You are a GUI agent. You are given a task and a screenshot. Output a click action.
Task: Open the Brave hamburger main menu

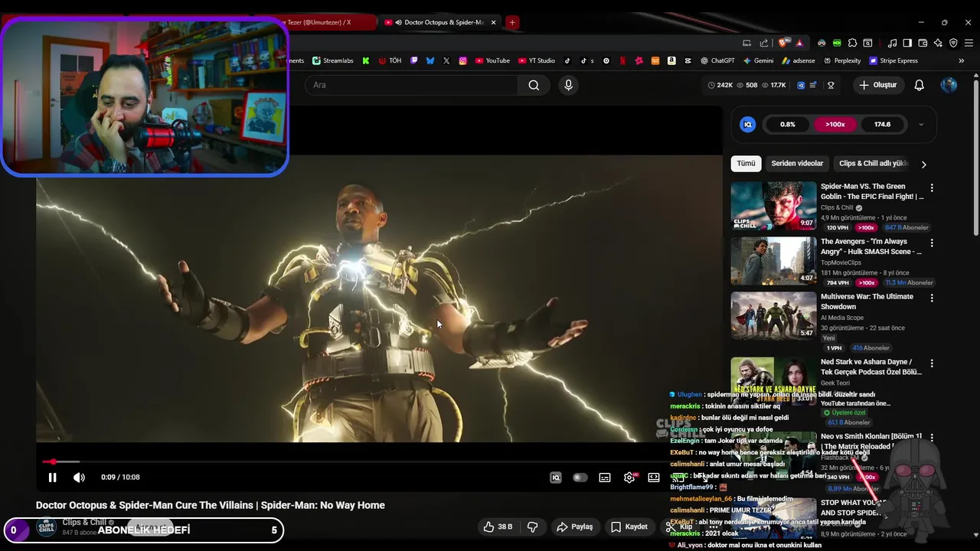pyautogui.click(x=969, y=43)
